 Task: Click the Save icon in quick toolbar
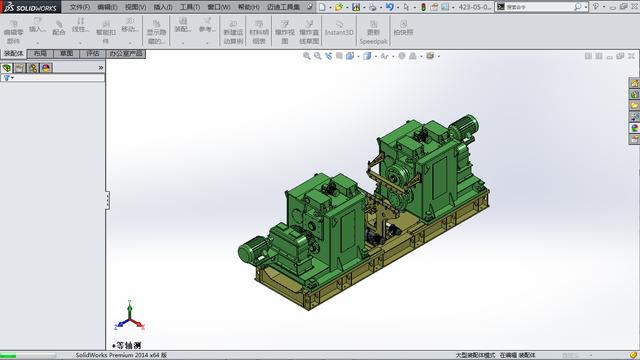click(x=356, y=7)
